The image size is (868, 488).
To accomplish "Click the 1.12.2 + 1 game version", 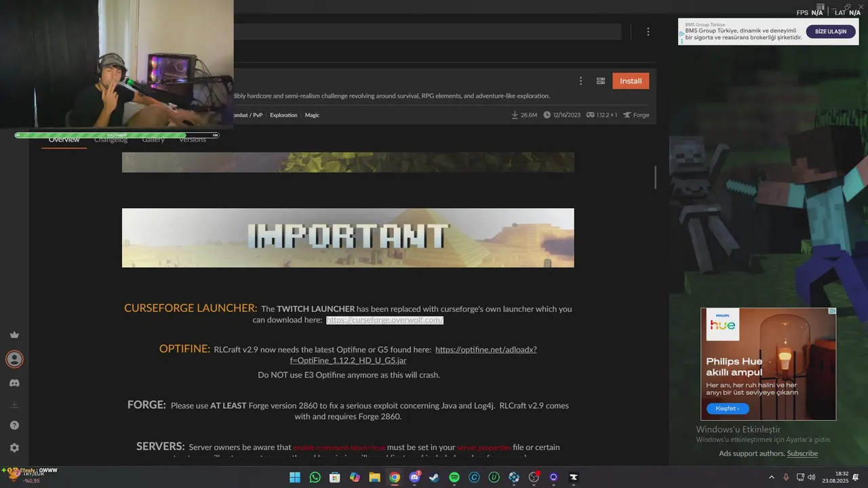I will 602,115.
